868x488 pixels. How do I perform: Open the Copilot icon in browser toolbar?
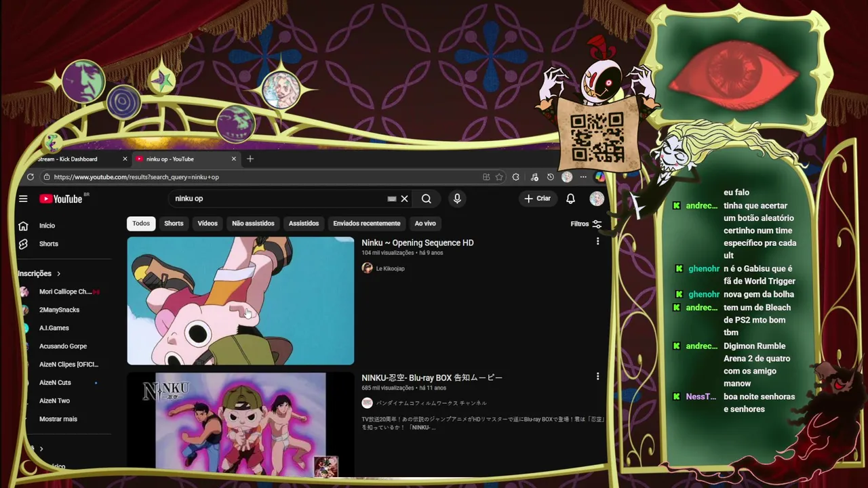[600, 177]
